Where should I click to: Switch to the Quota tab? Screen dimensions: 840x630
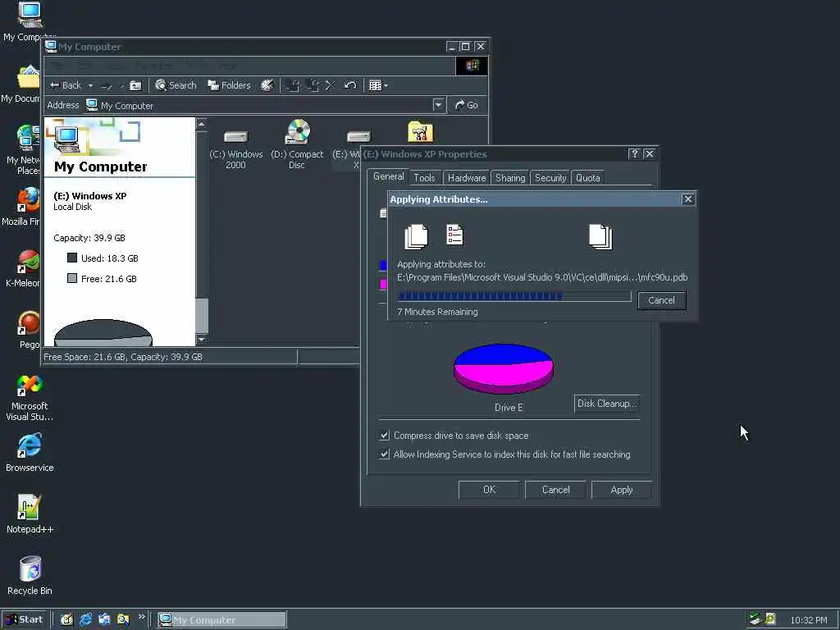(587, 178)
